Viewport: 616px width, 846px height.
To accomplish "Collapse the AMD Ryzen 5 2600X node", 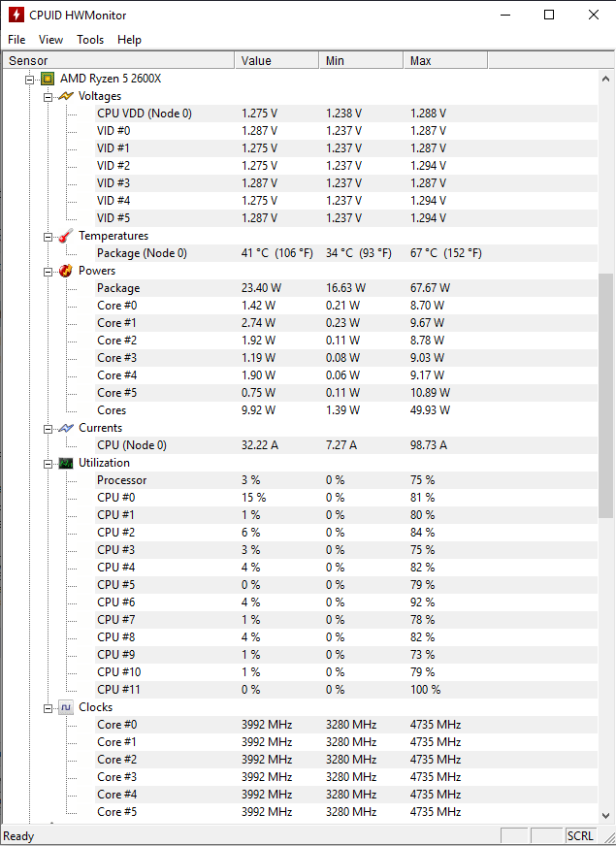I will [29, 80].
